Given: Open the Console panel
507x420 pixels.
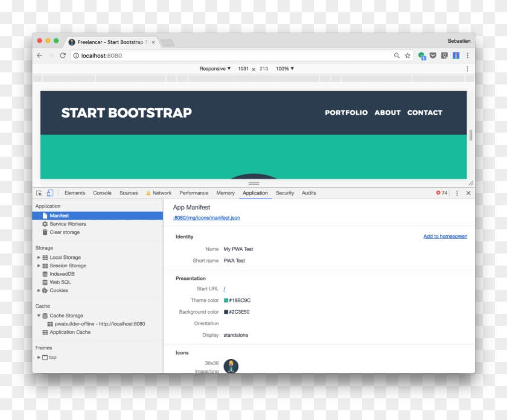Looking at the screenshot, I should pyautogui.click(x=102, y=192).
